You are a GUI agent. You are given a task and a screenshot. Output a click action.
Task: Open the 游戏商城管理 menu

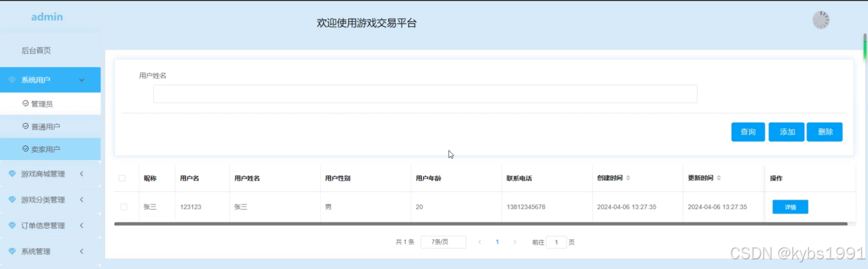point(50,174)
